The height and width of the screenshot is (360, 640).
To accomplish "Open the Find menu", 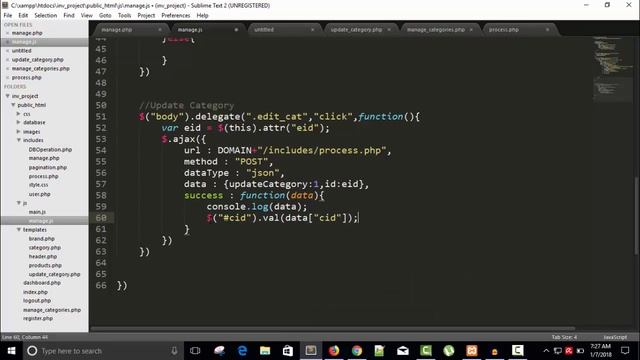I will point(69,16).
